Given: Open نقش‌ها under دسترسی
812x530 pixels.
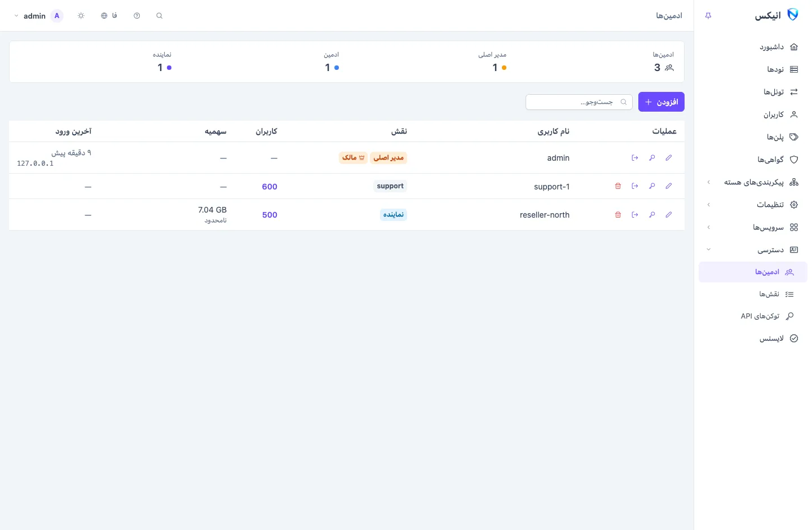Looking at the screenshot, I should (753, 294).
